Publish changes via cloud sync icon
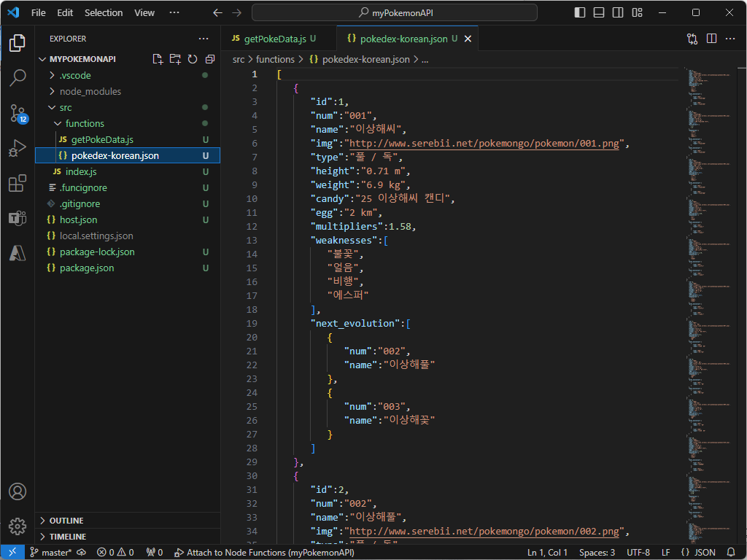The width and height of the screenshot is (747, 560). [x=82, y=553]
